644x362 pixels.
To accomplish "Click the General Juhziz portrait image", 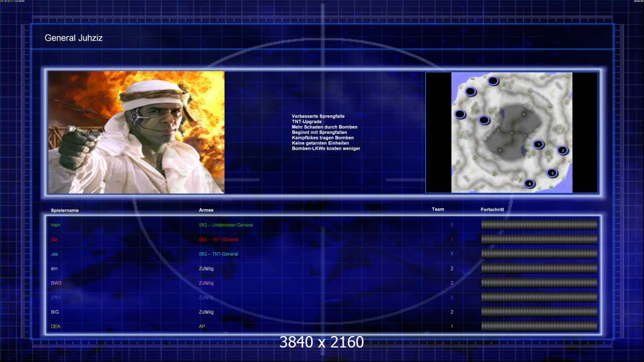I will tap(137, 132).
